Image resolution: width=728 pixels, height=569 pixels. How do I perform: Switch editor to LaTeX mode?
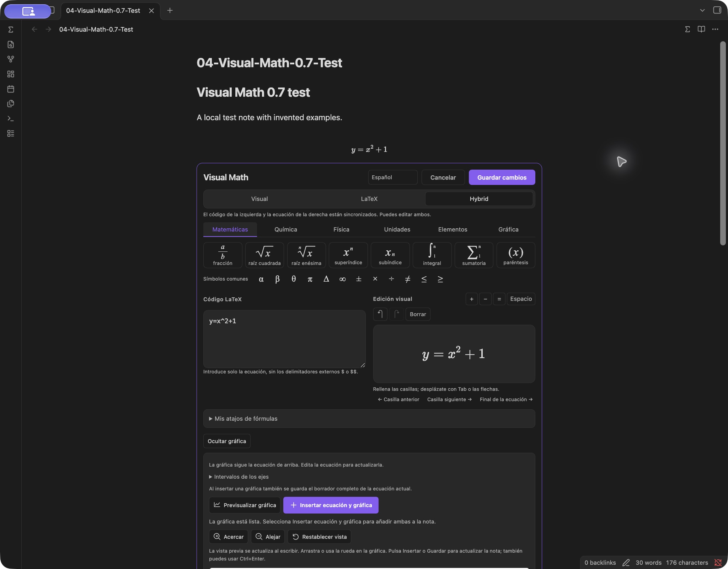[x=369, y=199]
